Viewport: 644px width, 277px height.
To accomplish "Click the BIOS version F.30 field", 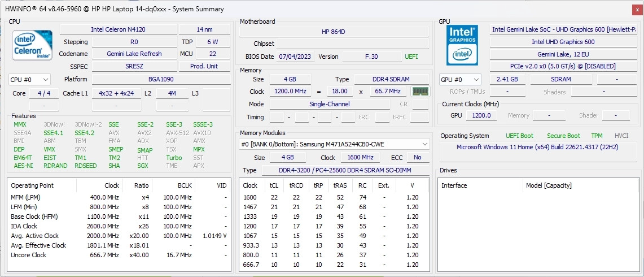I will [372, 57].
